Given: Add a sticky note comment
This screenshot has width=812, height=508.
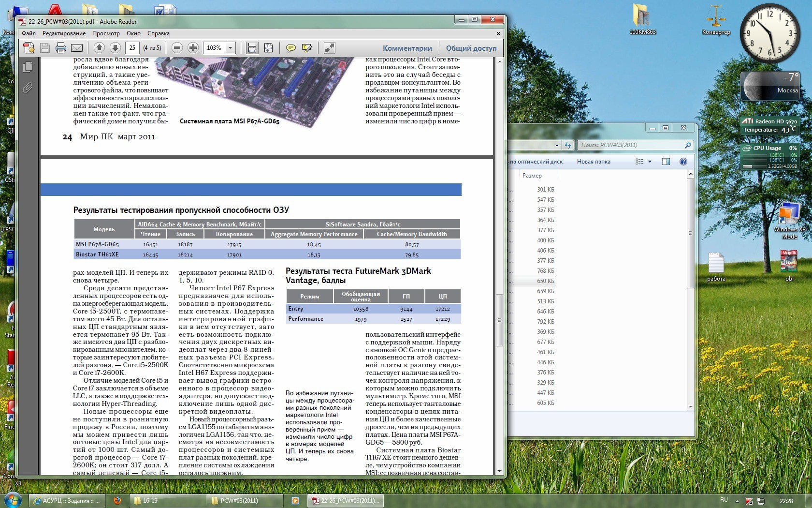Looking at the screenshot, I should click(291, 48).
